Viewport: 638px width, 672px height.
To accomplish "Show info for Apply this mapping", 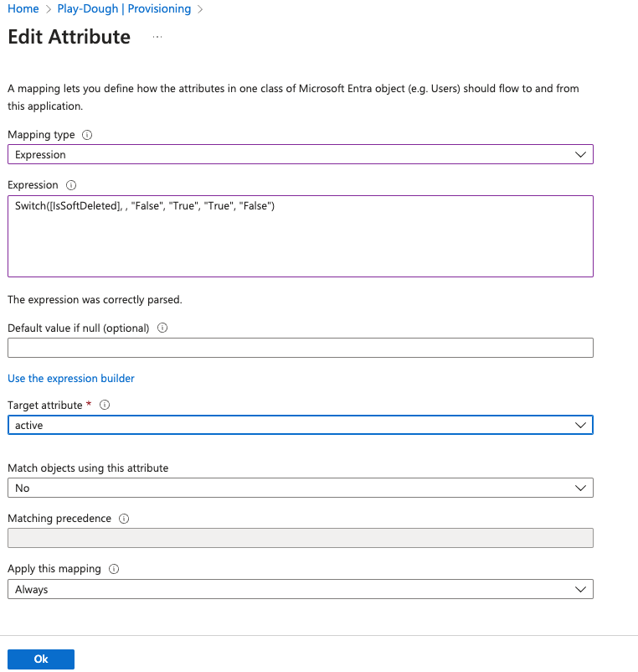I will [114, 569].
